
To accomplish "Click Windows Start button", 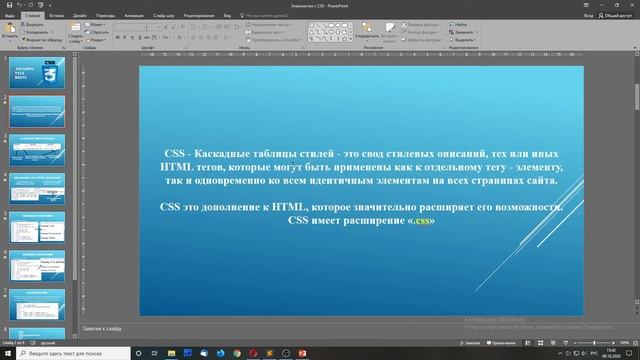I will coord(8,353).
